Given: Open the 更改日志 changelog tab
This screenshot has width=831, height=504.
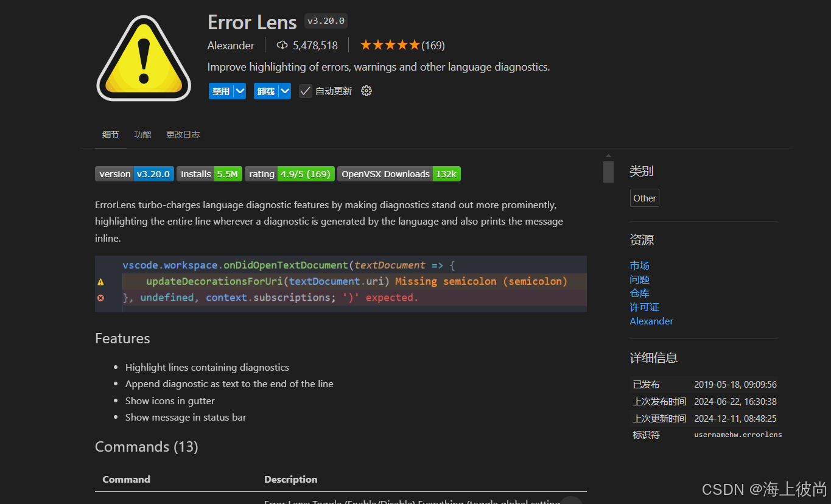Looking at the screenshot, I should [183, 135].
